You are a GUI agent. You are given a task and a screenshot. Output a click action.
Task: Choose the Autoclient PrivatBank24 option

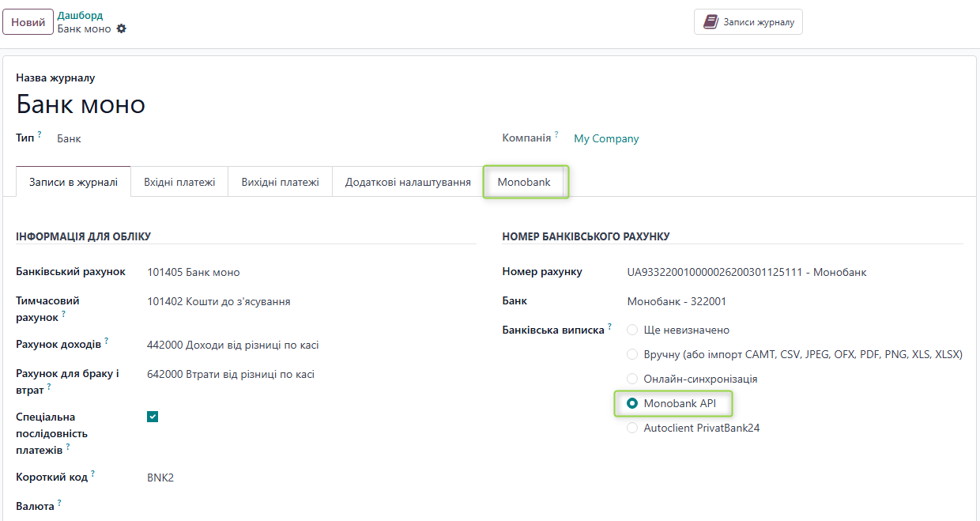[x=632, y=428]
